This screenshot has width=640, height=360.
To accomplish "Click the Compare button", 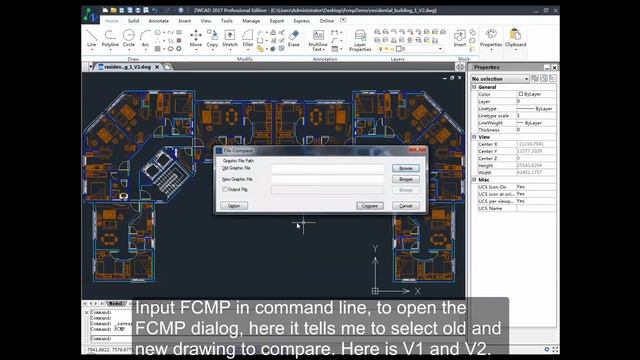I will (370, 206).
